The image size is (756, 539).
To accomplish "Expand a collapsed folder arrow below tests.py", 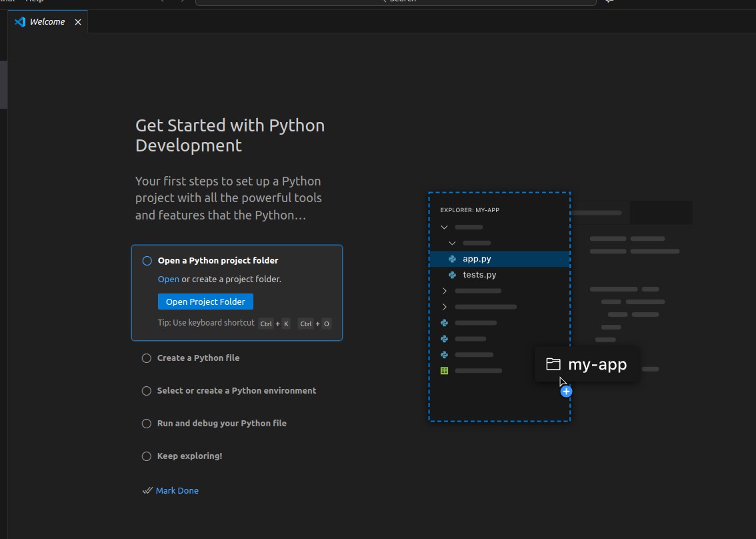I will 444,291.
